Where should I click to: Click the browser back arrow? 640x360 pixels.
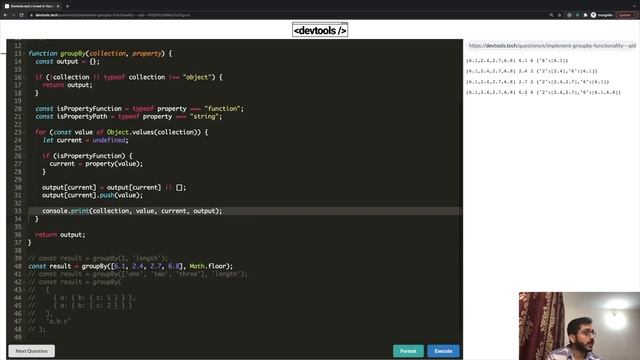tap(5, 15)
